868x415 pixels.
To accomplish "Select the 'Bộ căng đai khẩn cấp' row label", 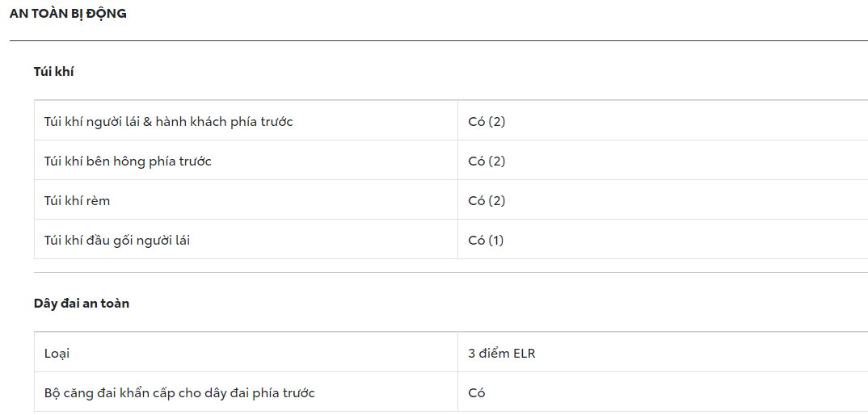I will click(179, 393).
